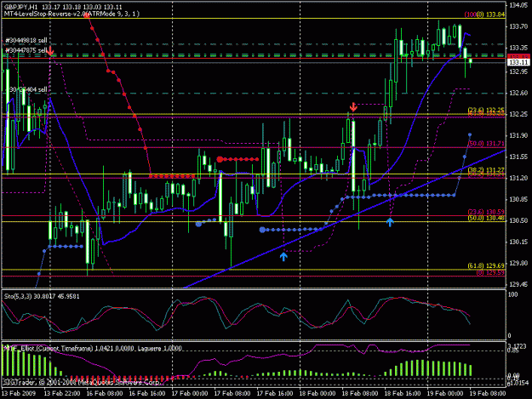
Task: Select the sell order label ending in 404
Action: pyautogui.click(x=27, y=89)
